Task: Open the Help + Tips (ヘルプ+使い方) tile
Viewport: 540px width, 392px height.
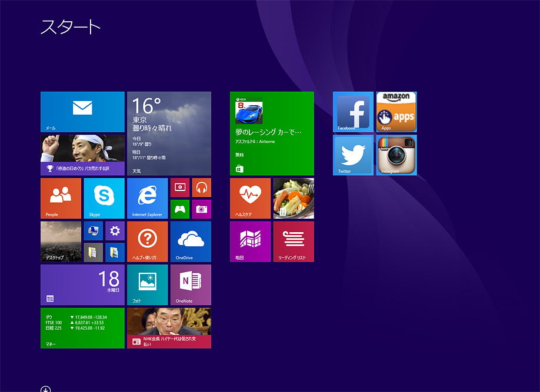Action: 148,242
